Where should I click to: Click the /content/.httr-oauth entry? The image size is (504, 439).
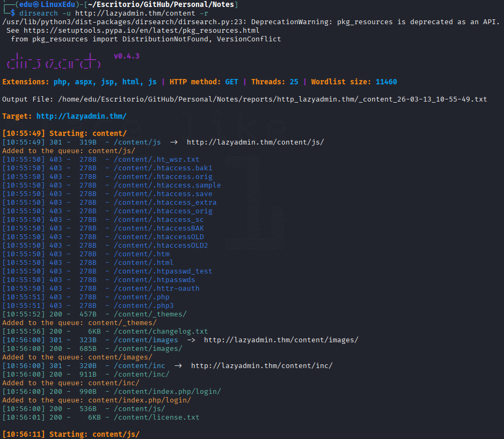click(157, 289)
